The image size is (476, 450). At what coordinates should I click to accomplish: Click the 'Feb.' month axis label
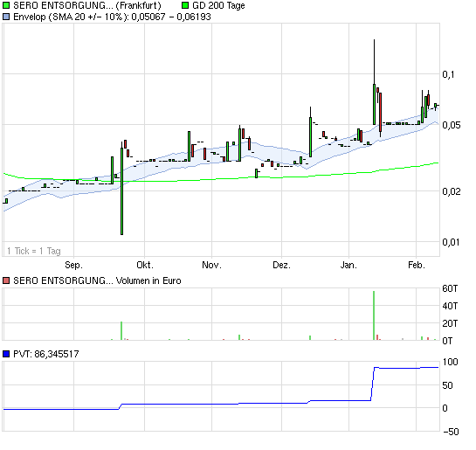point(417,265)
